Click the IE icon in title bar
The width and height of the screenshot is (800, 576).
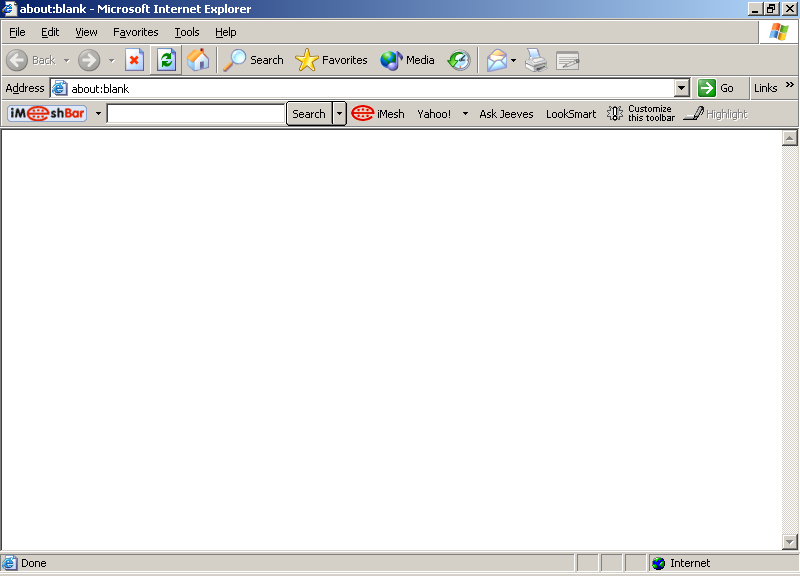(9, 9)
